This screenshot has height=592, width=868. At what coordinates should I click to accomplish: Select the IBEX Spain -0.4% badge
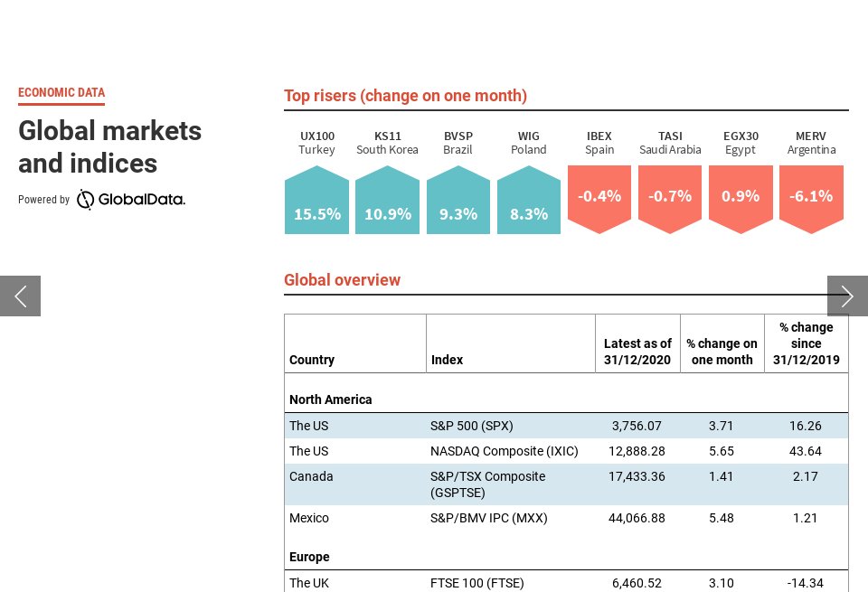coord(599,198)
